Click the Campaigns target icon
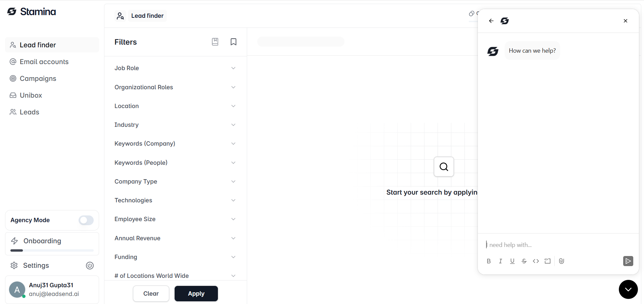 [x=13, y=79]
